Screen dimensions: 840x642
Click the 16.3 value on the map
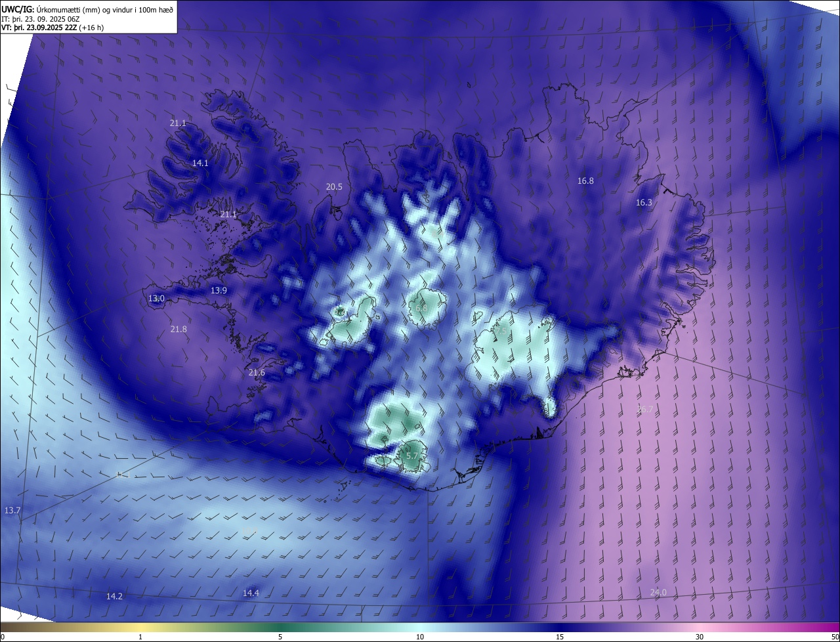point(644,203)
